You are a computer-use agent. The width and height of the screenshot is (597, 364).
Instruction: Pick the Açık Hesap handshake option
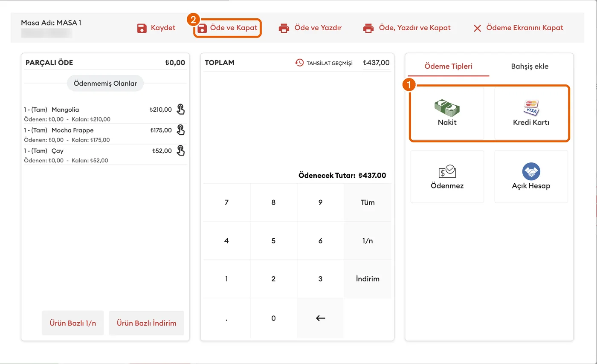(531, 176)
